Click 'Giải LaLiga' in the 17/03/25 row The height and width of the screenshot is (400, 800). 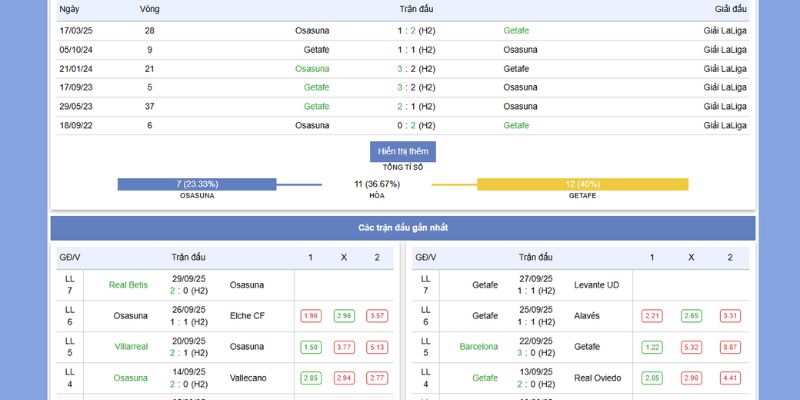[725, 30]
